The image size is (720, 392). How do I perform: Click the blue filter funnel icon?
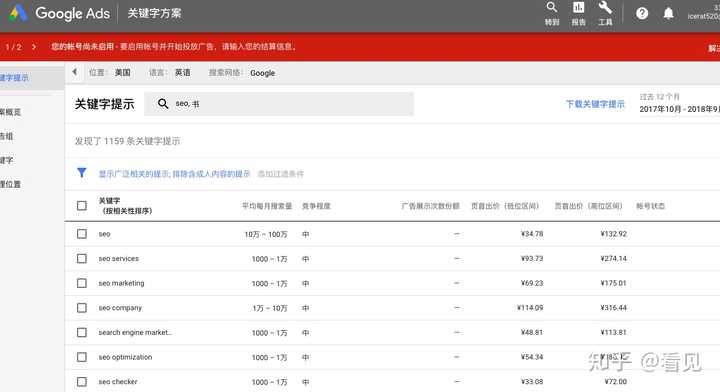point(82,173)
